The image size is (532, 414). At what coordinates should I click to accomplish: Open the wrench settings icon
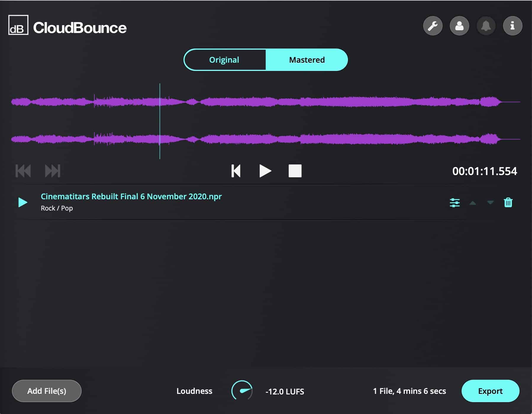(x=433, y=26)
